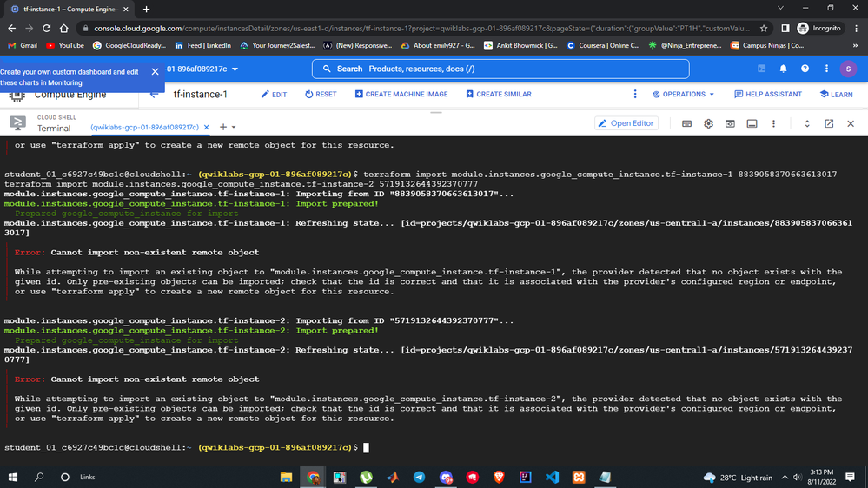Go to Chrome home page

(63, 28)
